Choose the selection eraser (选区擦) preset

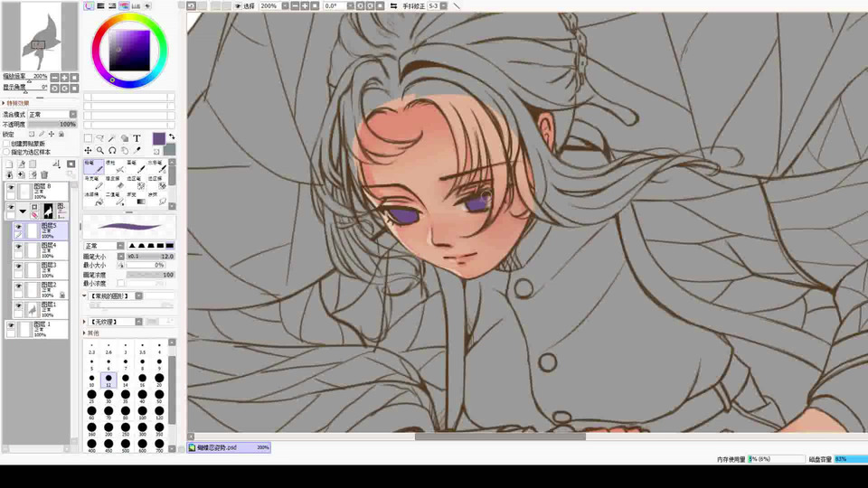tap(156, 183)
